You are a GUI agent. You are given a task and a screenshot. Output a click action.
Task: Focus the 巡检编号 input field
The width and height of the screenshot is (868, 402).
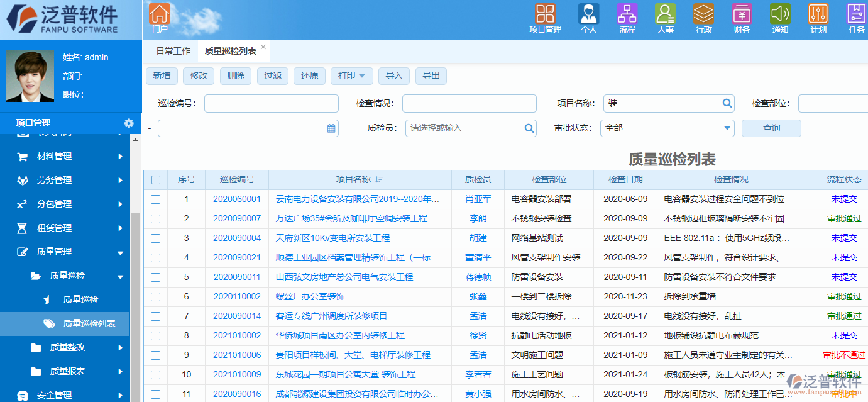click(272, 103)
